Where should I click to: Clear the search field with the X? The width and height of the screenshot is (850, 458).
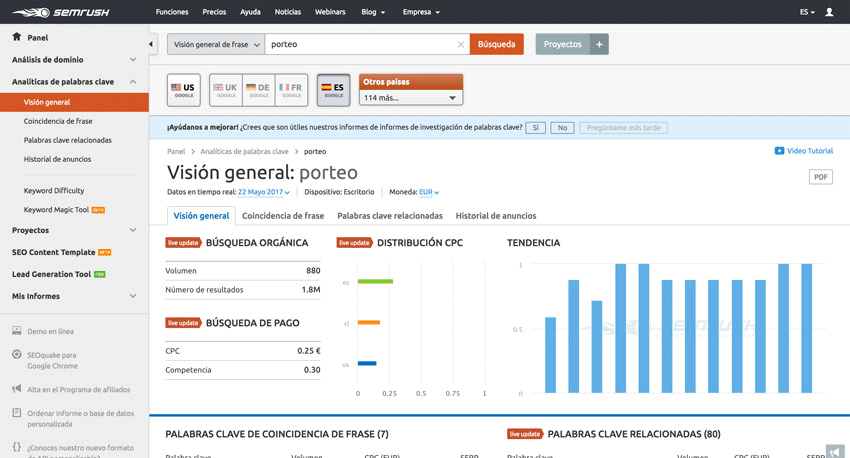pyautogui.click(x=460, y=44)
